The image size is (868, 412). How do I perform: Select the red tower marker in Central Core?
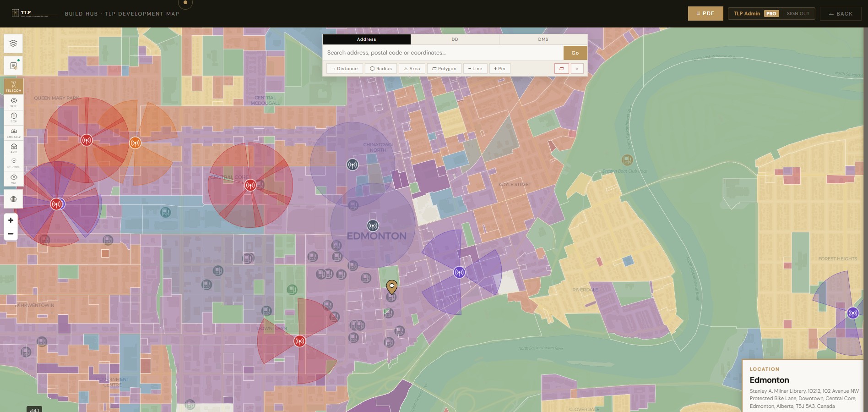[250, 186]
